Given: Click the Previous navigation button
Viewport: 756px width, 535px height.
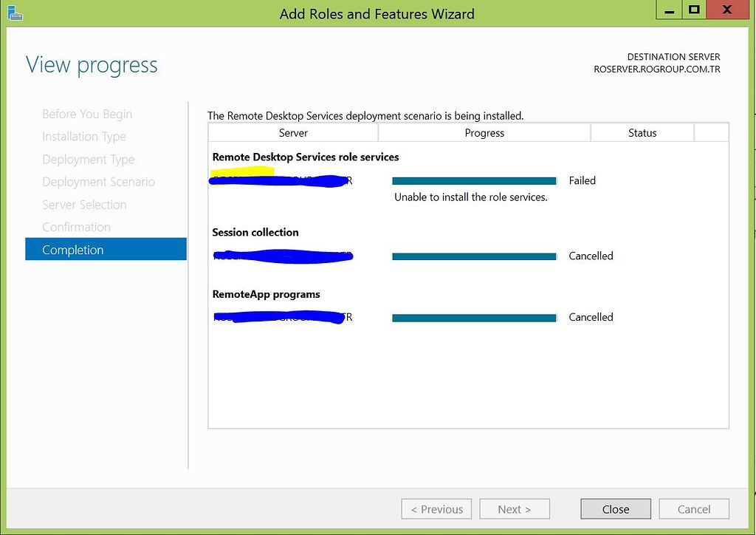Looking at the screenshot, I should (436, 508).
